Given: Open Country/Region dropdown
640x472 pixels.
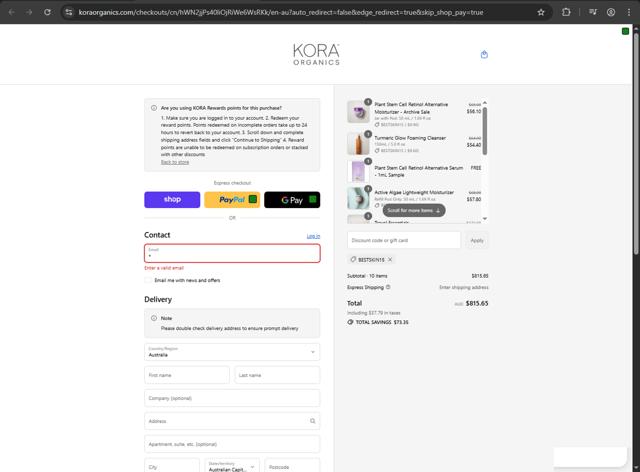Looking at the screenshot, I should point(232,352).
